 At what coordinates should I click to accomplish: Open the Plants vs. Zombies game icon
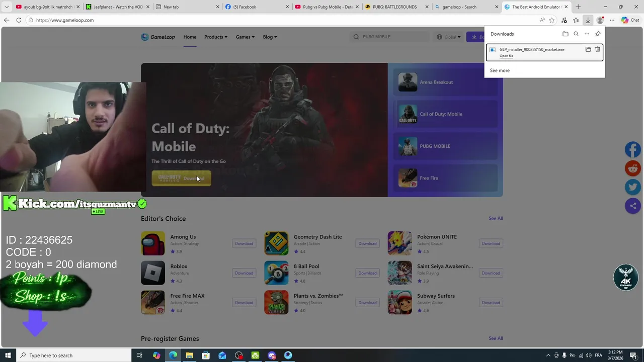tap(276, 302)
